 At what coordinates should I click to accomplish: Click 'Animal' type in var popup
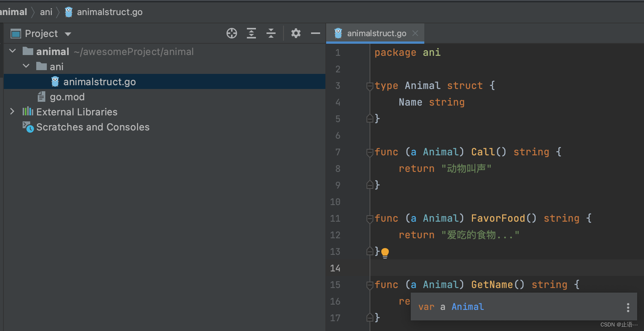point(468,307)
